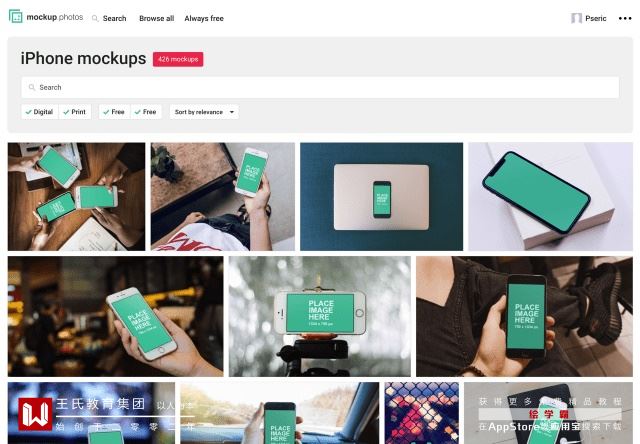Click the mockup.photos logo icon

pos(16,17)
